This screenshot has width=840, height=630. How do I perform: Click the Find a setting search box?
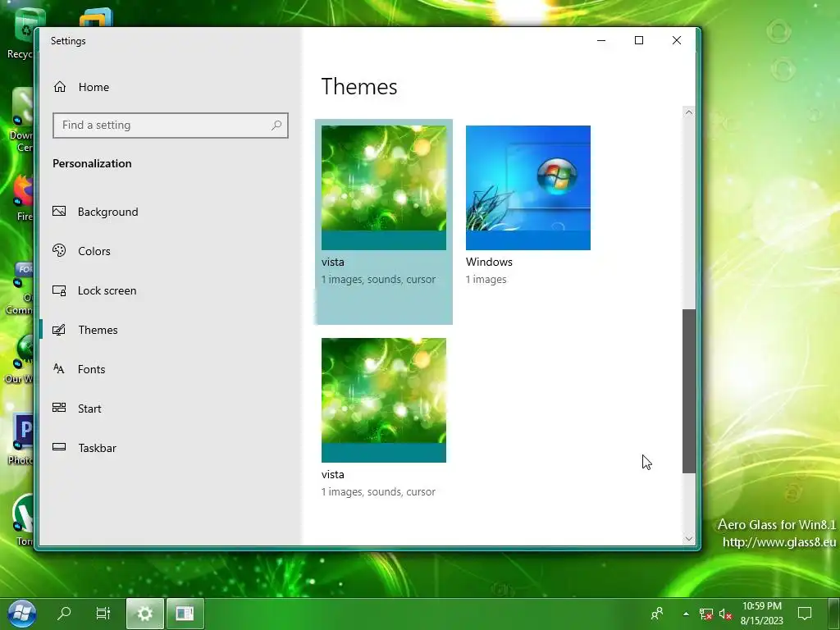[171, 126]
